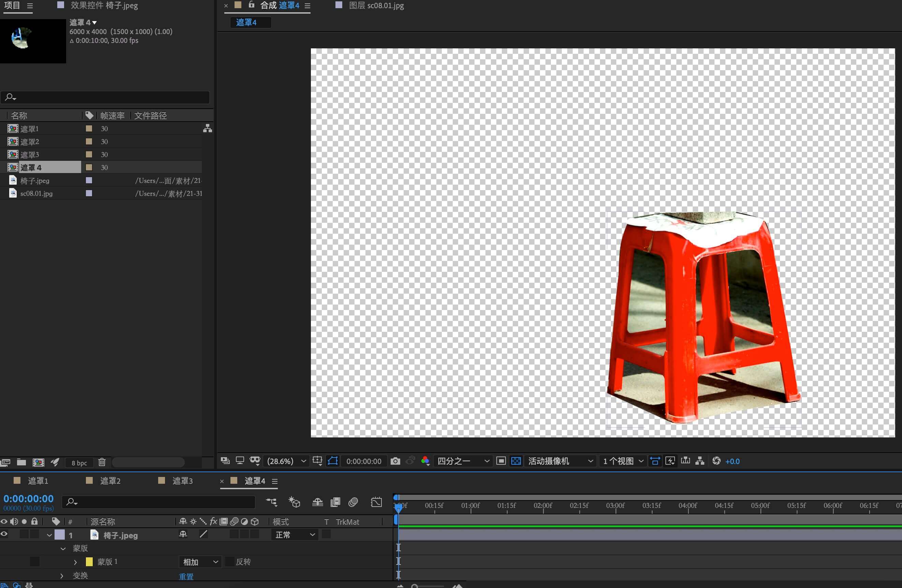Click the delete trash icon in Project panel

[x=102, y=462]
